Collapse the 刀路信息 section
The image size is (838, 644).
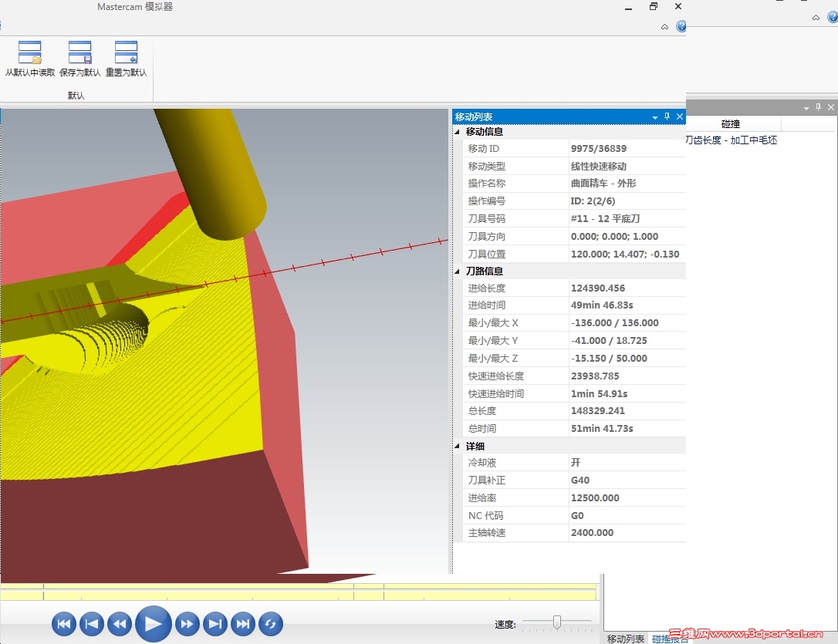457,271
